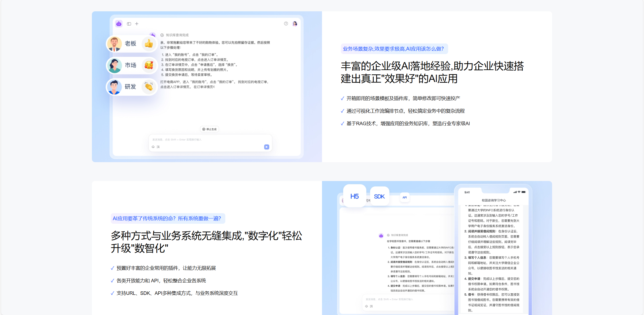The image size is (644, 315).
Task: Click the list icon in the lower chat input
Action: click(x=371, y=306)
